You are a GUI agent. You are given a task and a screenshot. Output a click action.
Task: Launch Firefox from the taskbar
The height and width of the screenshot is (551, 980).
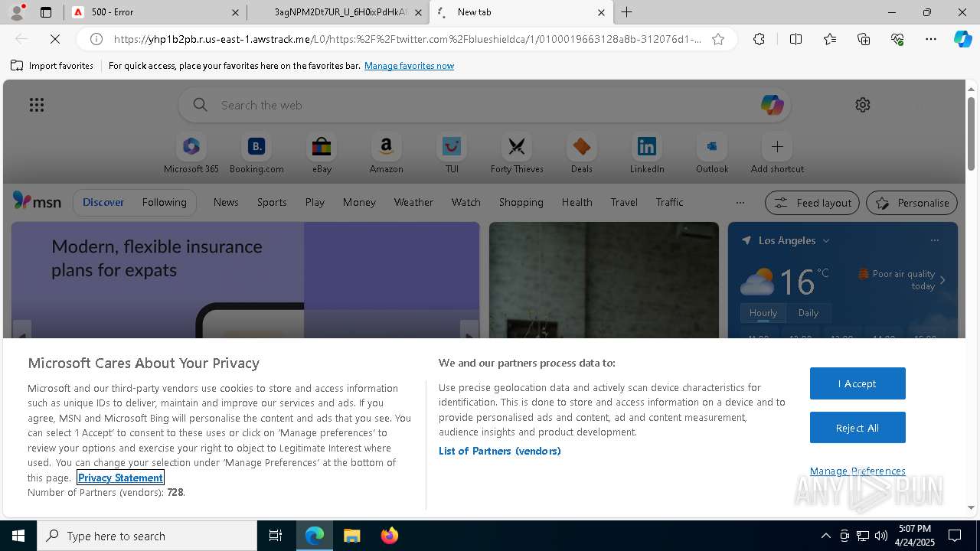(389, 536)
